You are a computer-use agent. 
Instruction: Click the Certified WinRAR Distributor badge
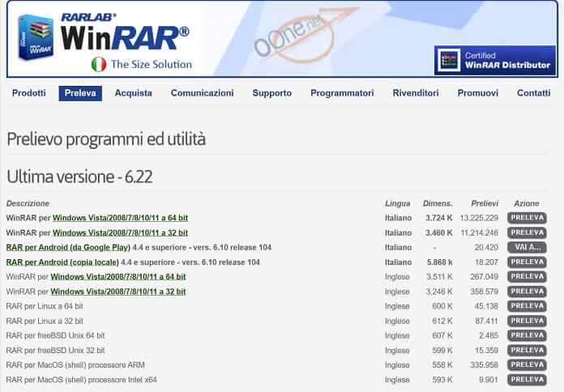pos(495,60)
